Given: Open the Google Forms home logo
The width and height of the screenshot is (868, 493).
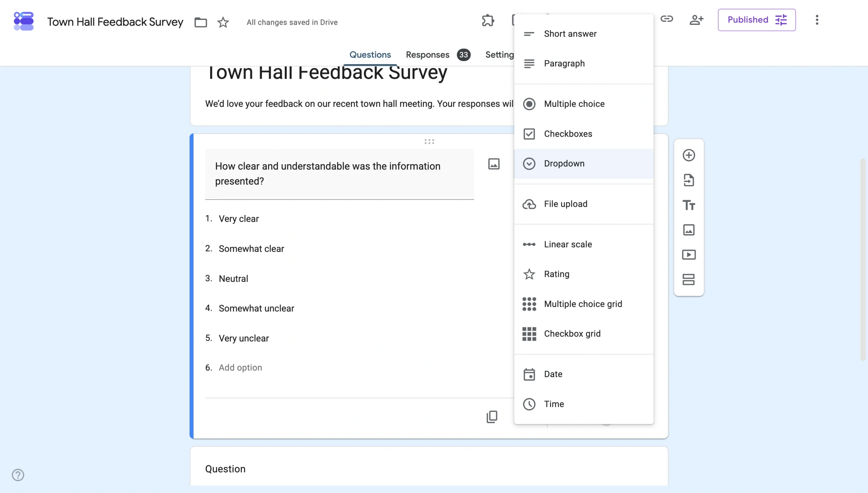Looking at the screenshot, I should coord(23,21).
